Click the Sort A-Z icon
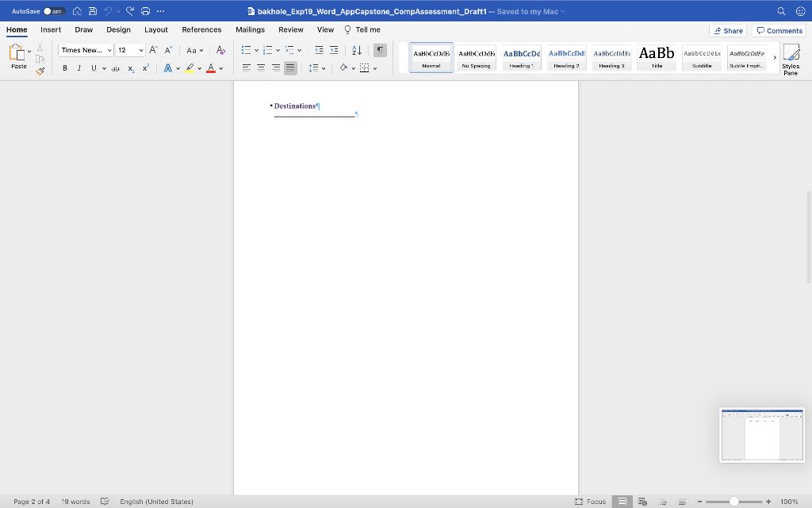812x508 pixels. pyautogui.click(x=356, y=50)
